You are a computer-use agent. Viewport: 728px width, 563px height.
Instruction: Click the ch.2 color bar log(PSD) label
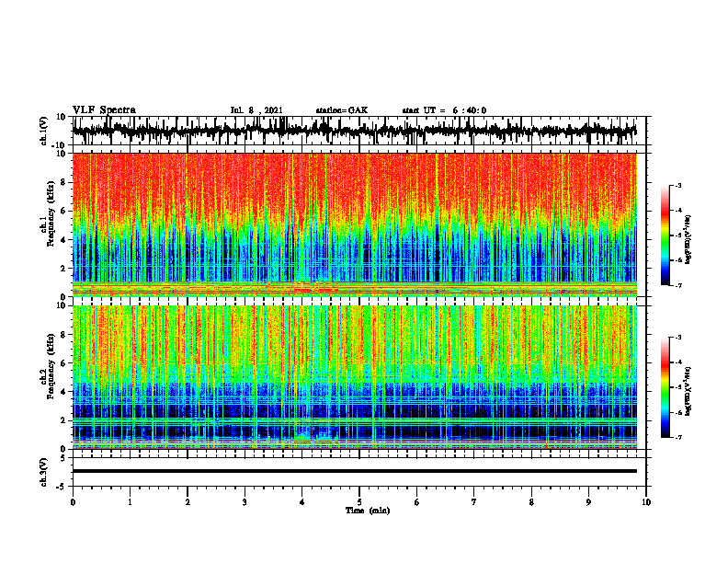[688, 391]
